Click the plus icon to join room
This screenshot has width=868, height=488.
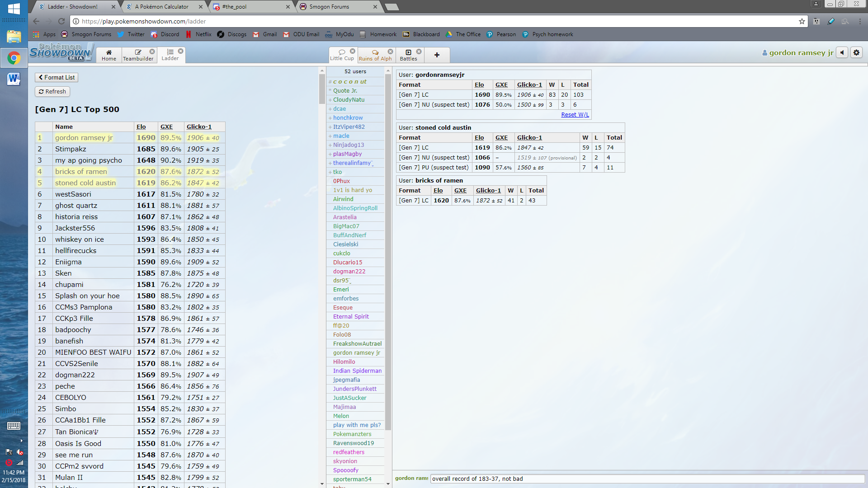coord(437,55)
